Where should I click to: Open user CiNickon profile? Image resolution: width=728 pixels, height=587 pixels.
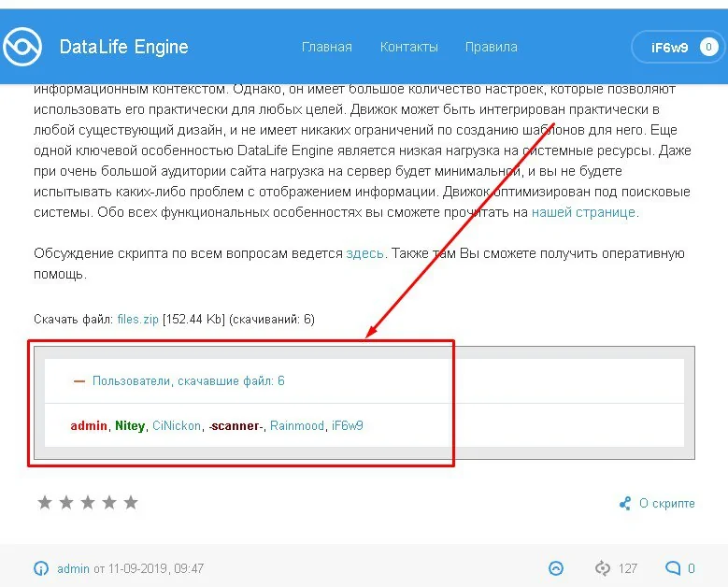[177, 426]
